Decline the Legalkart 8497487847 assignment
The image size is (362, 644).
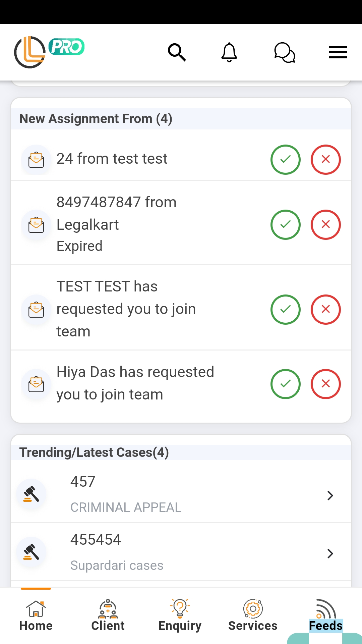[x=325, y=225]
